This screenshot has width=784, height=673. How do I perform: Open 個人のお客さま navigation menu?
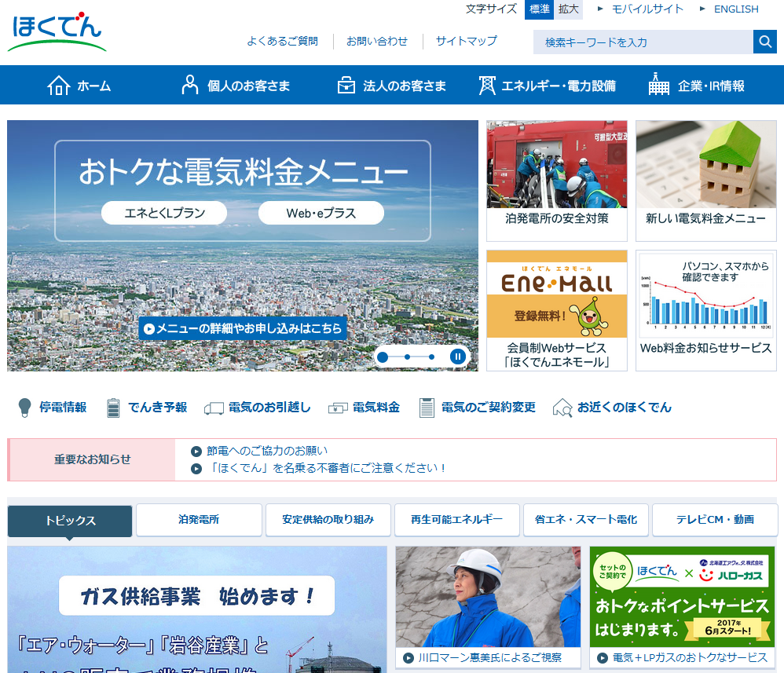(x=236, y=86)
